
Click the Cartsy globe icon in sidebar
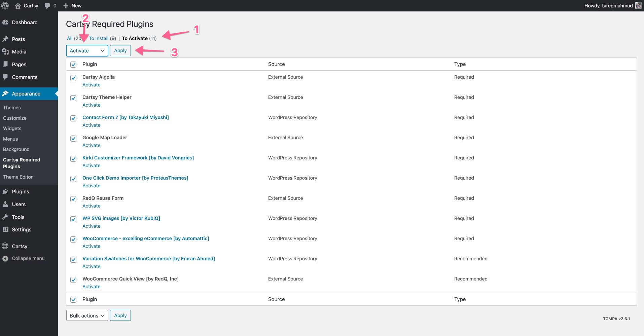point(5,246)
